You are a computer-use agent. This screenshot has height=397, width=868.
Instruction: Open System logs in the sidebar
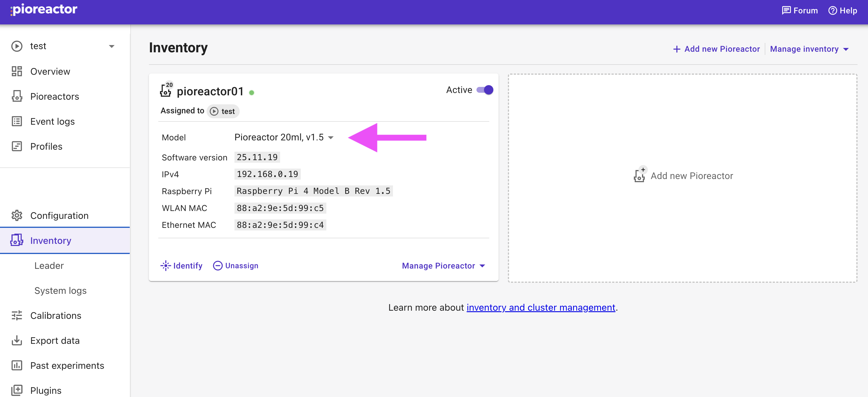[x=60, y=291]
